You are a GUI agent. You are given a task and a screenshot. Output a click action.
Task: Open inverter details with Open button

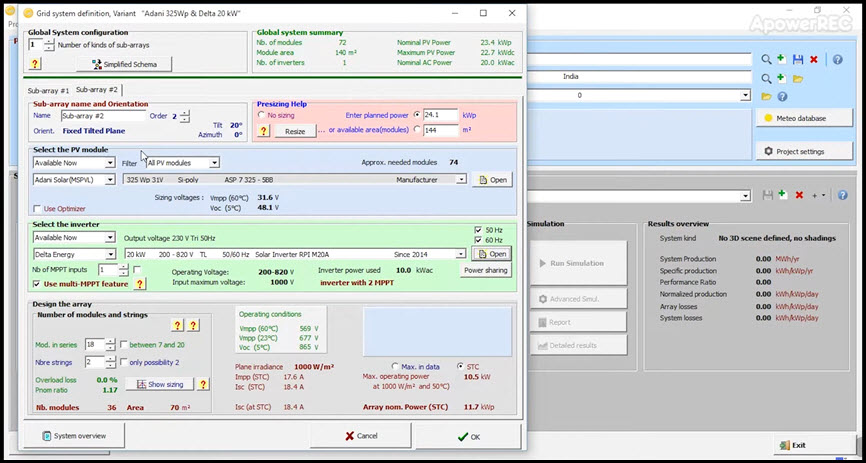(x=492, y=254)
